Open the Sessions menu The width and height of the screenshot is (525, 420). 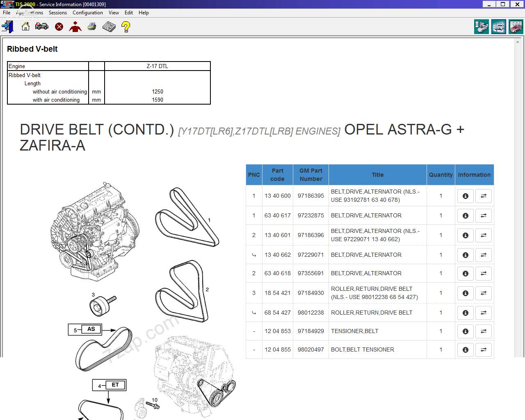58,13
